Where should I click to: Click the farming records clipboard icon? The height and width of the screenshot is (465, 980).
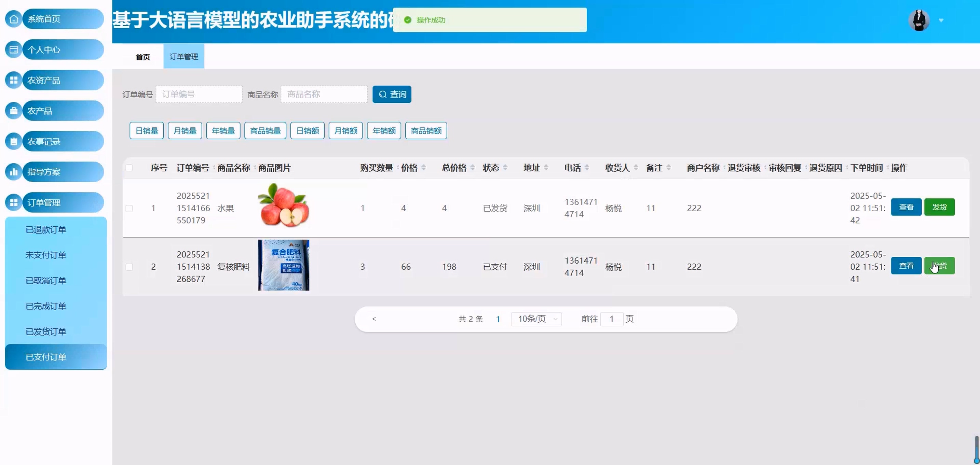pyautogui.click(x=14, y=141)
